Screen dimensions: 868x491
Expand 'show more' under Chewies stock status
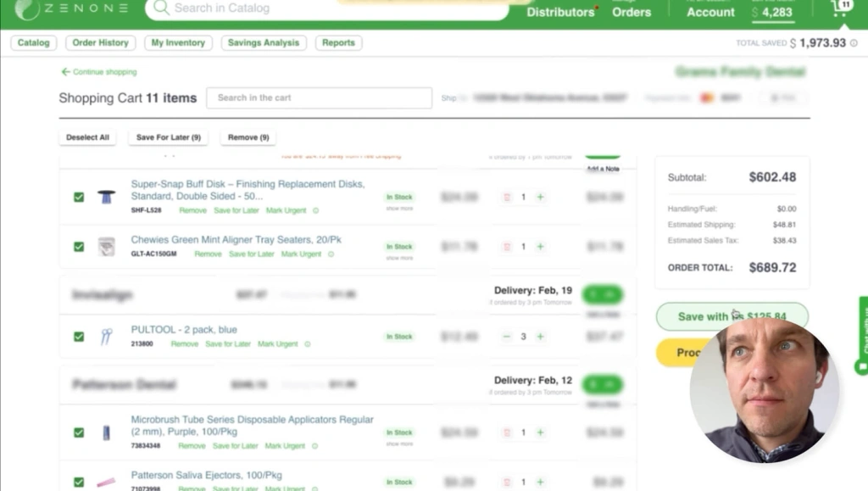point(399,258)
